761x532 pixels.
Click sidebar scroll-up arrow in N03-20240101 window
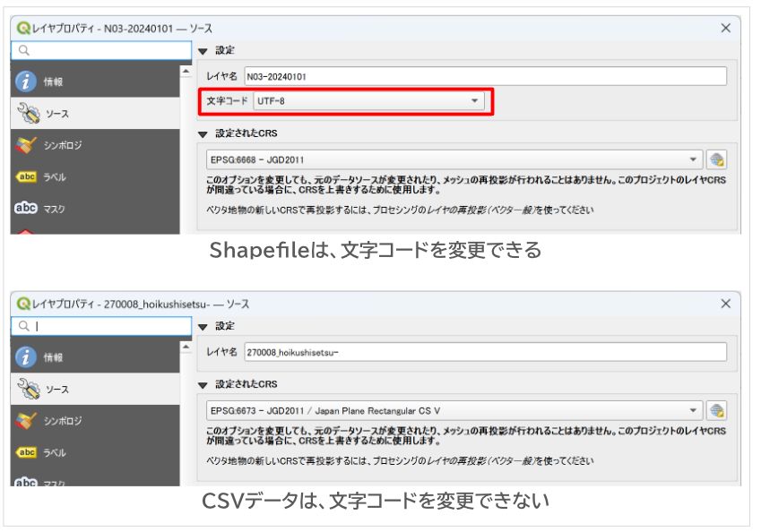[186, 72]
